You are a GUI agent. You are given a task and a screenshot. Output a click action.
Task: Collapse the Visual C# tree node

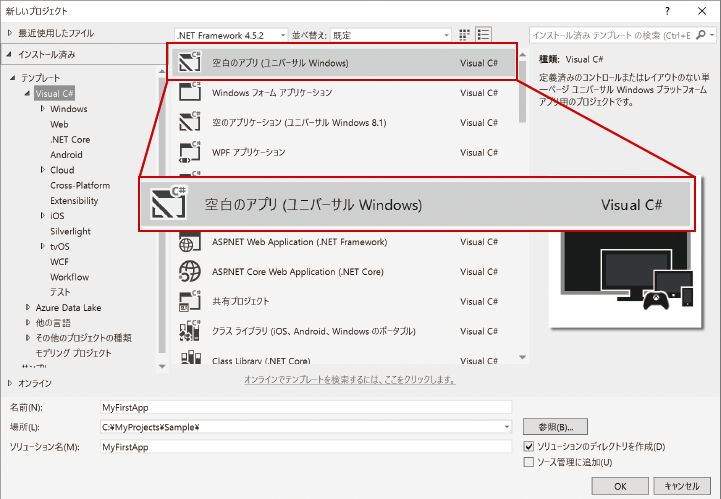coord(27,93)
